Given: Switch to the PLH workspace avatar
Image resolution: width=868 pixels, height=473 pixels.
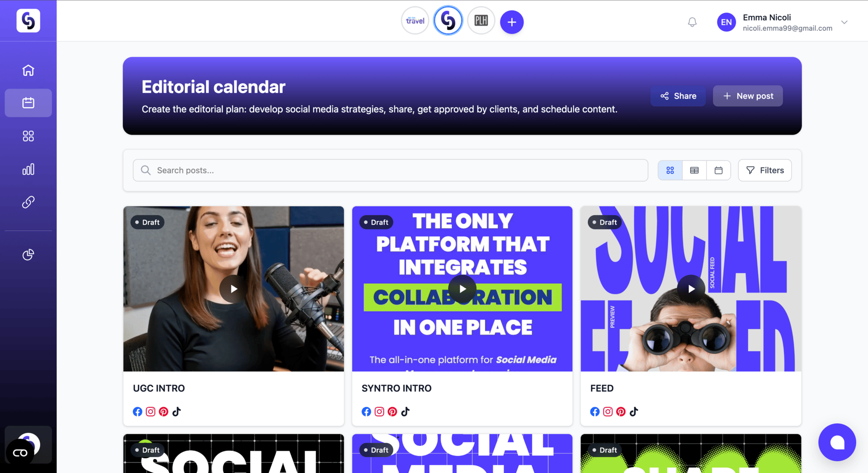Looking at the screenshot, I should point(481,21).
